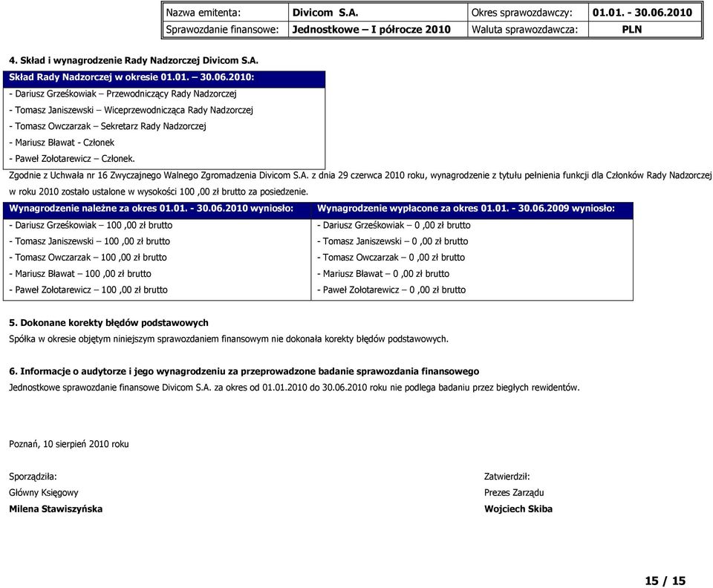The image size is (713, 588).
Task: Select the 'Sporządziła:' label
Action: pos(33,477)
